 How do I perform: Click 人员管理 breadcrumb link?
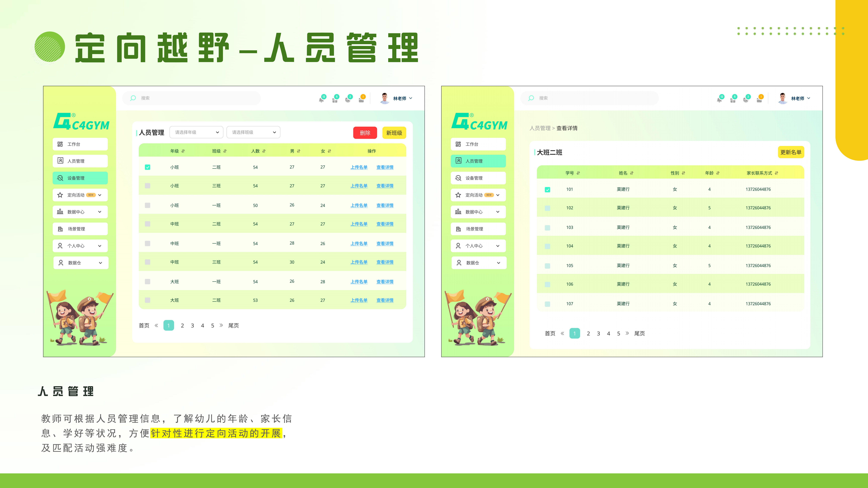pos(540,128)
